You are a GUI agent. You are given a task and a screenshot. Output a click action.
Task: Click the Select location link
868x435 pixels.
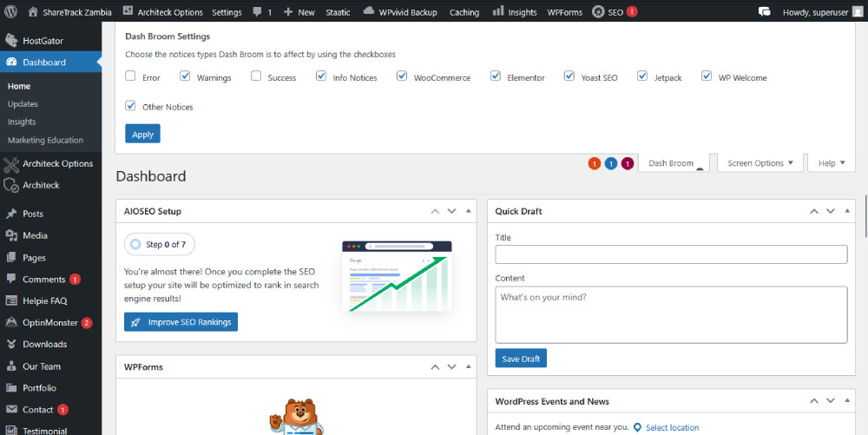[x=672, y=428]
